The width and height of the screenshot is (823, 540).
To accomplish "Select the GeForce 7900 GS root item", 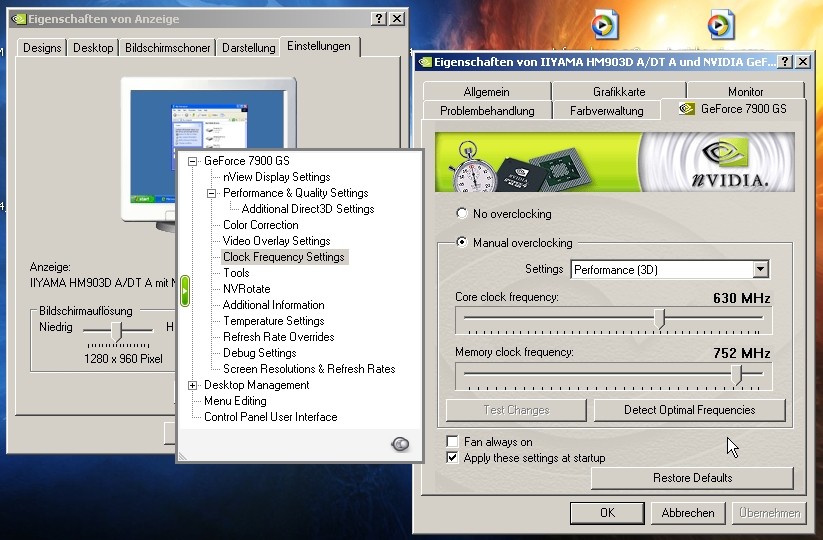I will point(247,161).
